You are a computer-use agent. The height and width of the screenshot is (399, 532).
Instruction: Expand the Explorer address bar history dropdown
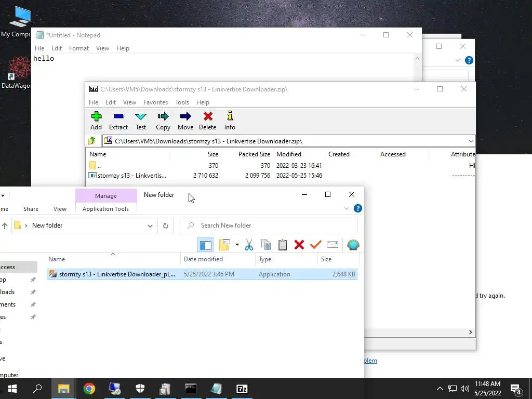tap(150, 226)
